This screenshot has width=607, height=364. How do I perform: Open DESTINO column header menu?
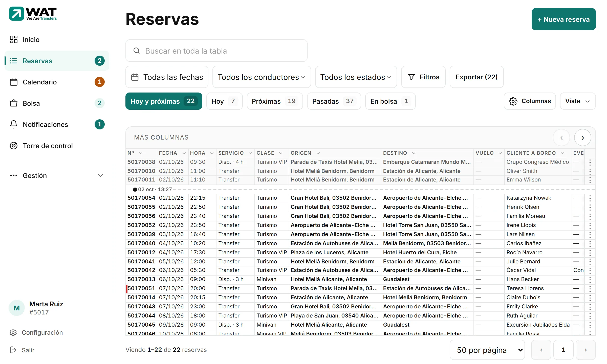[414, 153]
